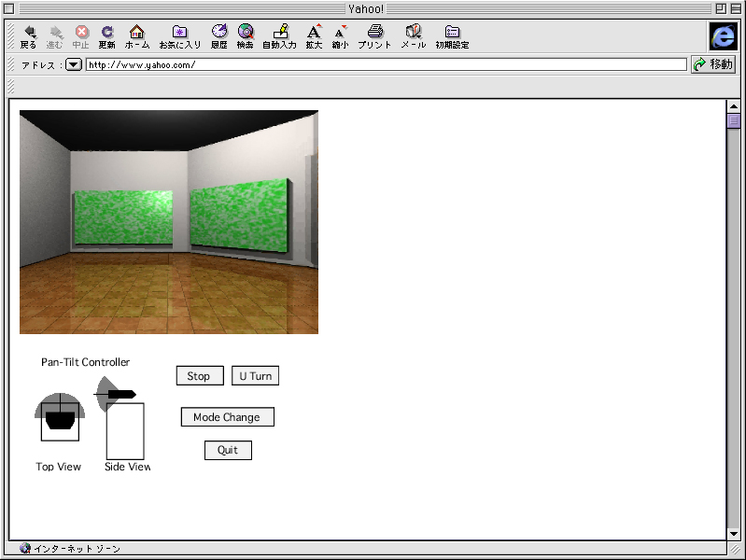
Task: Click the Forward (進む) toolbar icon
Action: point(55,33)
